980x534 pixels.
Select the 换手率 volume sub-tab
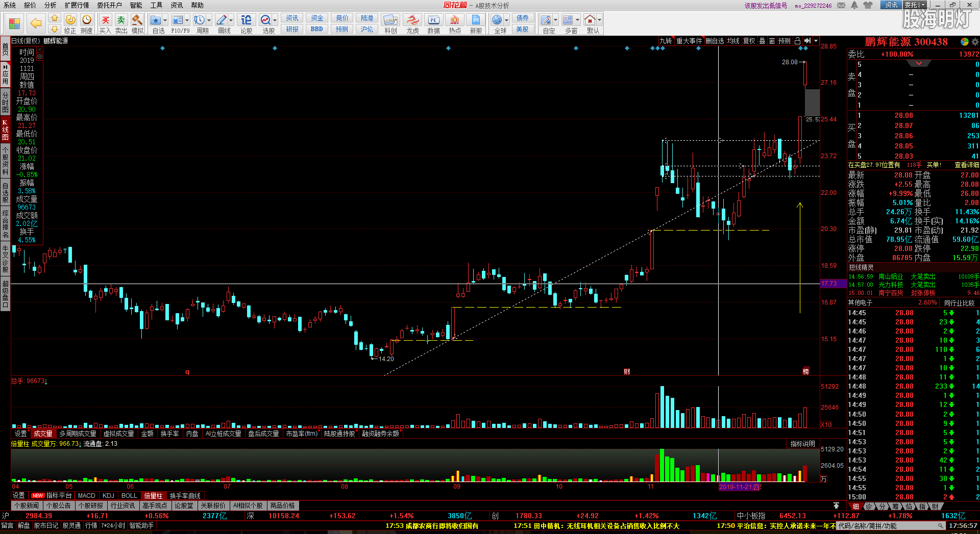169,434
